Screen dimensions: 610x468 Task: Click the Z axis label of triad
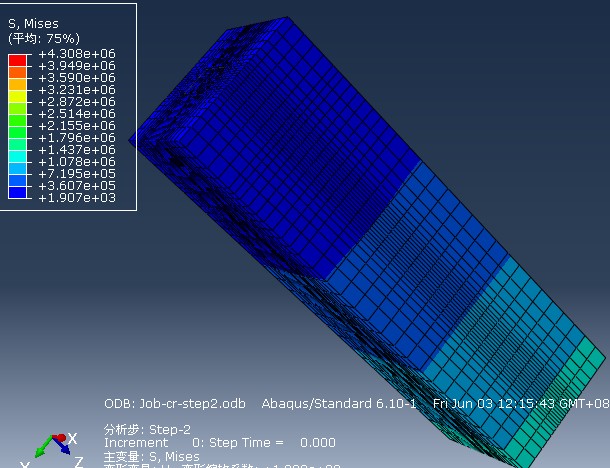click(x=78, y=462)
